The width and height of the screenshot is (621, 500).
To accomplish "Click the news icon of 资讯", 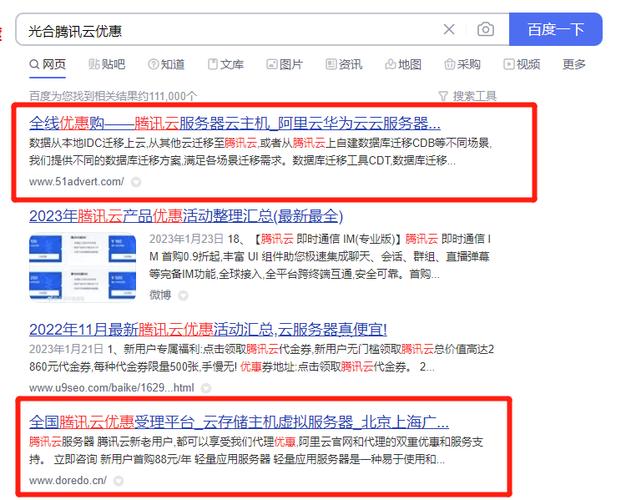I will coord(331,64).
